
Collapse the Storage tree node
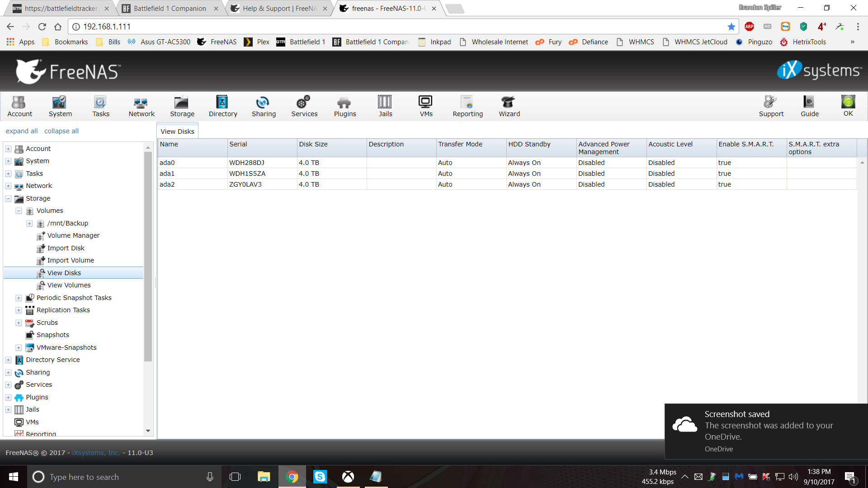[8, 198]
